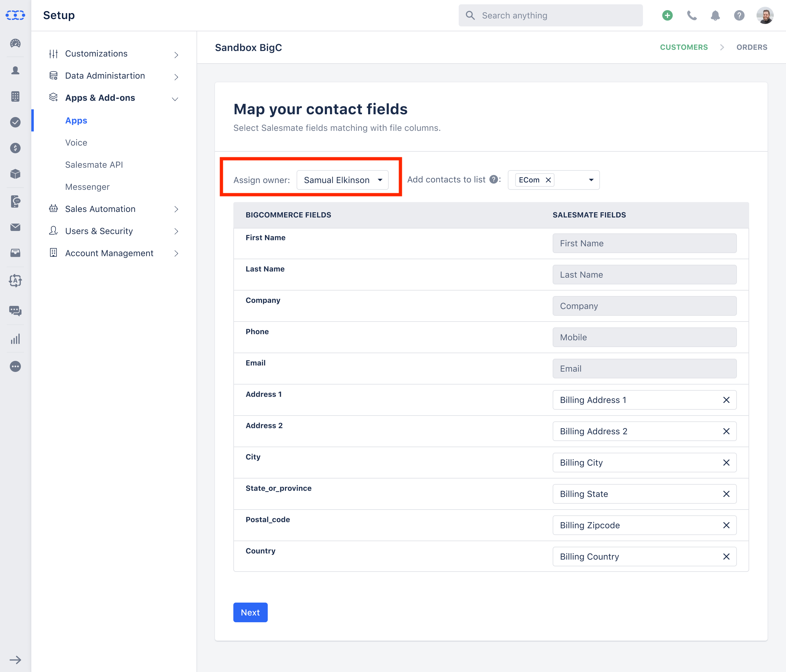
Task: Clear the Billing Country mapping
Action: click(x=726, y=557)
